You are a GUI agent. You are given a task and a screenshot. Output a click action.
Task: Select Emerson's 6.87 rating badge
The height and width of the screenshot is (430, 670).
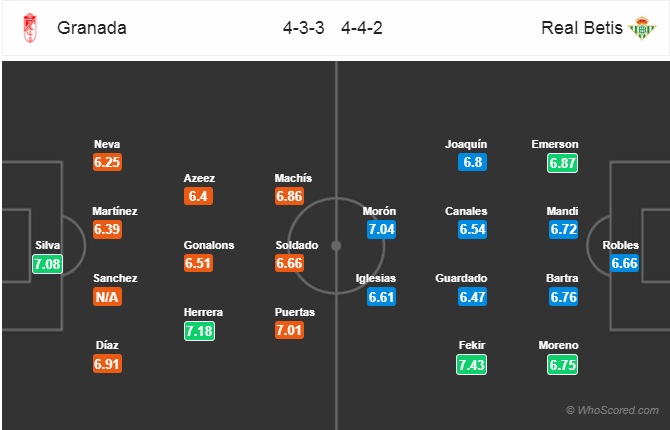pos(563,162)
